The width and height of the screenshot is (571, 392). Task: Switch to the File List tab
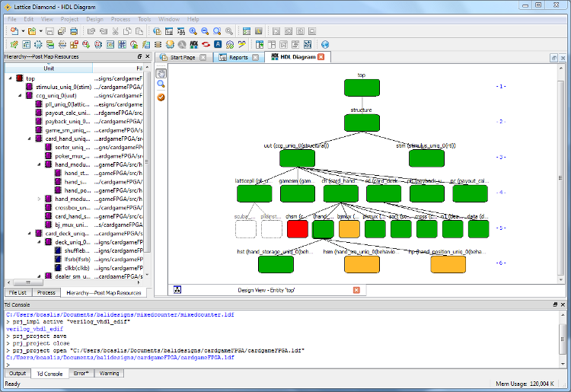(x=18, y=292)
